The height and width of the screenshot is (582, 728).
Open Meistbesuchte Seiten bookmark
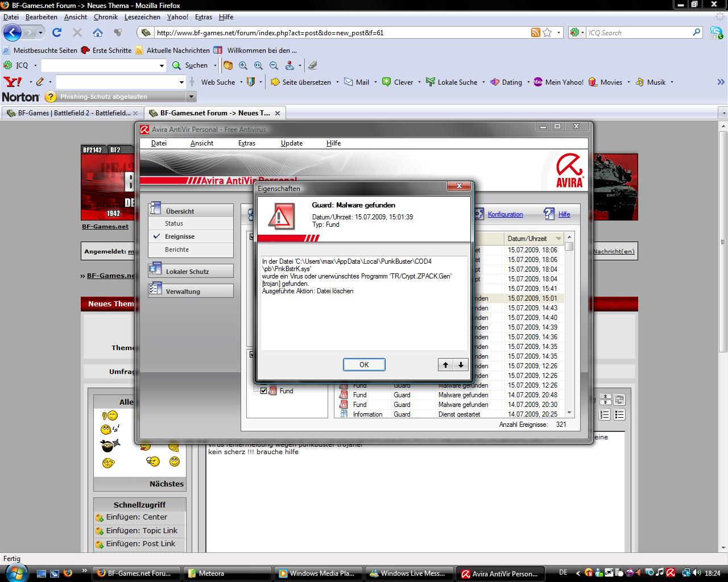(x=40, y=50)
